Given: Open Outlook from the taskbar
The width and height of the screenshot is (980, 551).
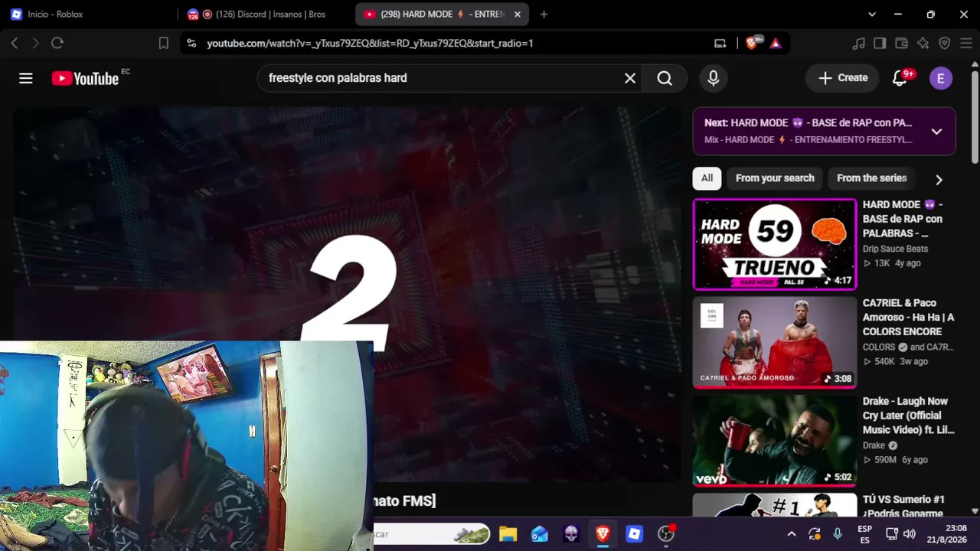Looking at the screenshot, I should click(x=540, y=534).
